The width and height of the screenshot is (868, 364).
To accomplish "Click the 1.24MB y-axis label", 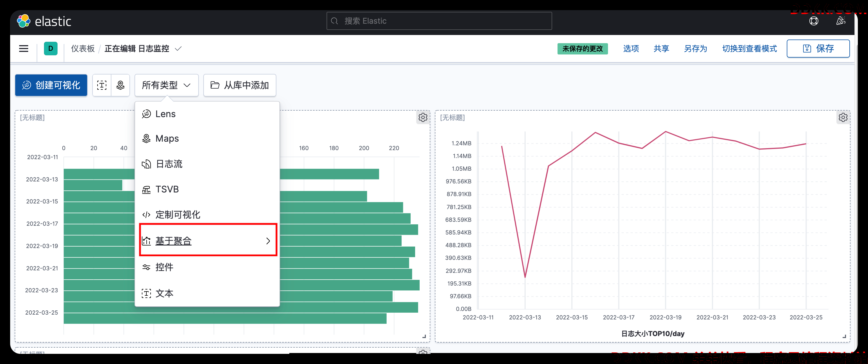I will tap(461, 143).
